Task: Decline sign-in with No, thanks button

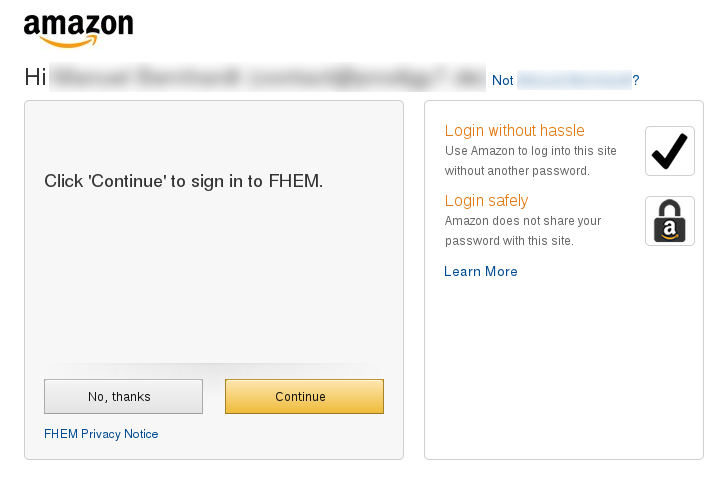Action: [x=123, y=396]
